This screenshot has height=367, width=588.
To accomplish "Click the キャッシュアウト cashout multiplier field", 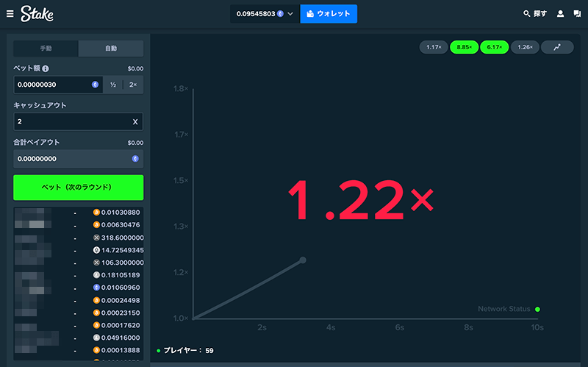I will pyautogui.click(x=70, y=121).
